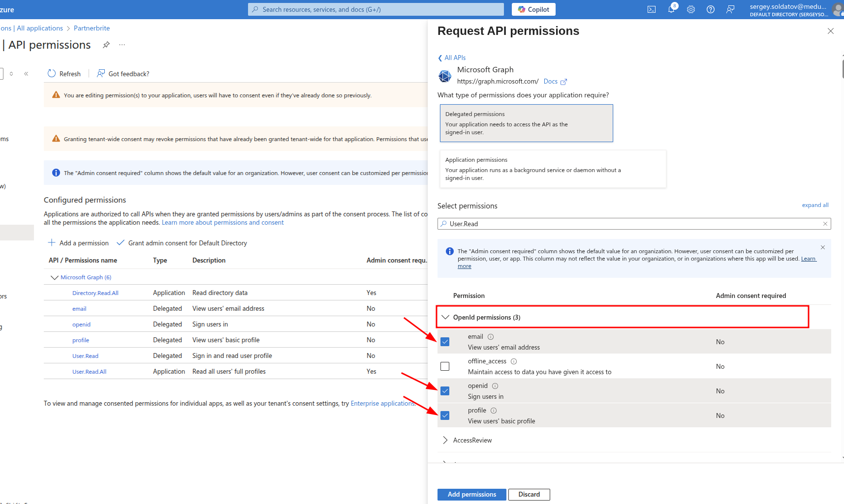Select Delegated permissions option
Screen dimensions: 844x504
point(526,123)
